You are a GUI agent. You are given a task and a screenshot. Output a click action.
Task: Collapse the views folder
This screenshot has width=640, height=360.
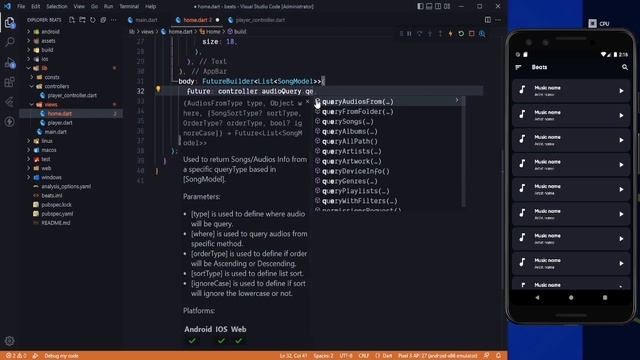[x=32, y=104]
